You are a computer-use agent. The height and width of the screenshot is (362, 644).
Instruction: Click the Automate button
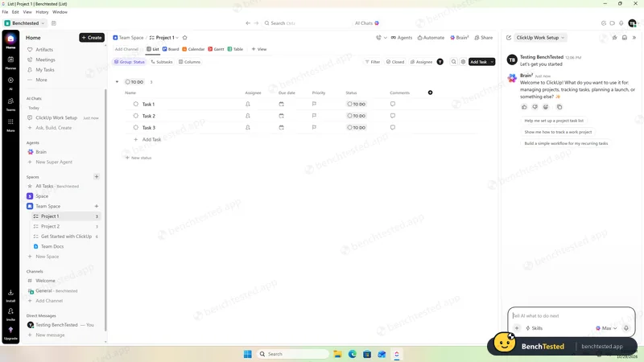(x=431, y=37)
